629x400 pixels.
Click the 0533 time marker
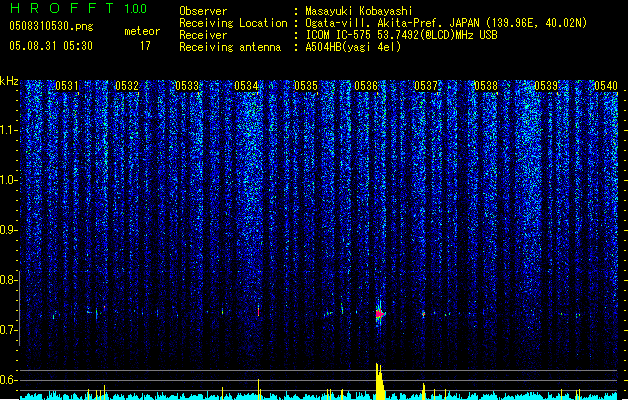pyautogui.click(x=187, y=86)
